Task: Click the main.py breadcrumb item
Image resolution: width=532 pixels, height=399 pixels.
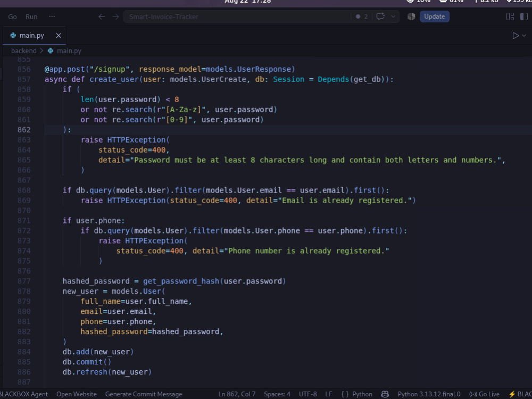Action: [69, 51]
